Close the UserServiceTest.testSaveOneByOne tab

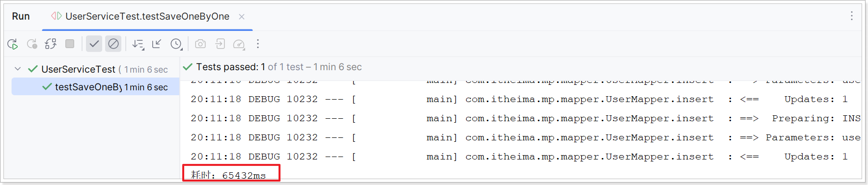pyautogui.click(x=242, y=16)
